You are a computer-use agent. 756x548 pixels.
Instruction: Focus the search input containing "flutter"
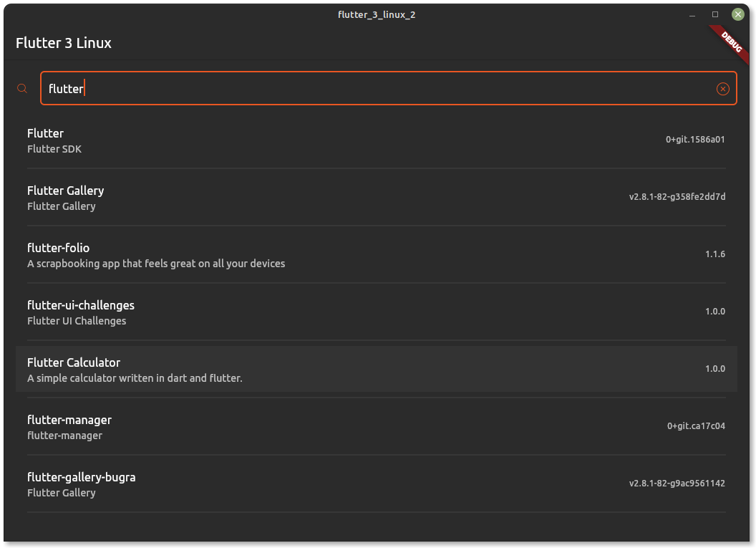[x=389, y=88]
